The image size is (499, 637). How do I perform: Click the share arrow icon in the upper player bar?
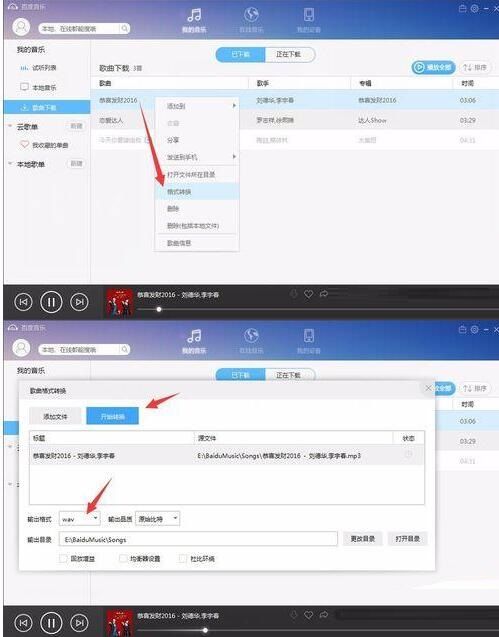click(x=323, y=293)
